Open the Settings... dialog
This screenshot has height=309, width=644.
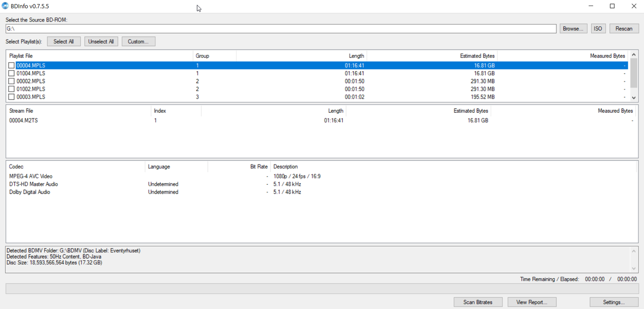(x=614, y=302)
